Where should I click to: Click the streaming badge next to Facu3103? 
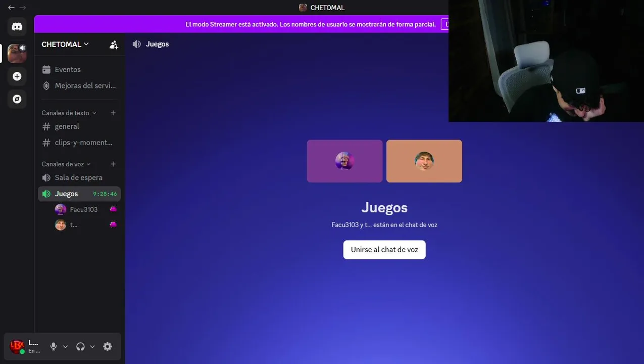[113, 209]
